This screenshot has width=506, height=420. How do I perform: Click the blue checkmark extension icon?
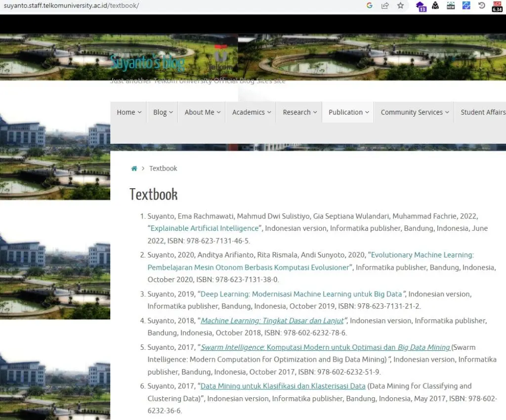tap(466, 5)
